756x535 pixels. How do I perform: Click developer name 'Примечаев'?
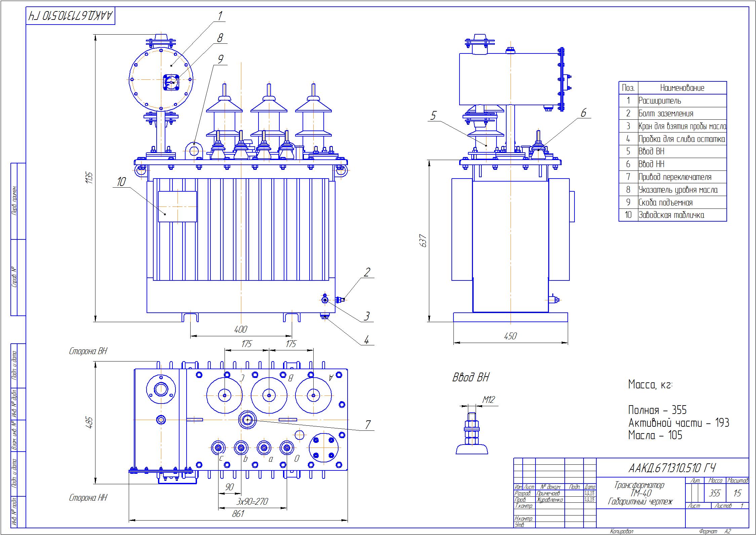click(x=548, y=493)
